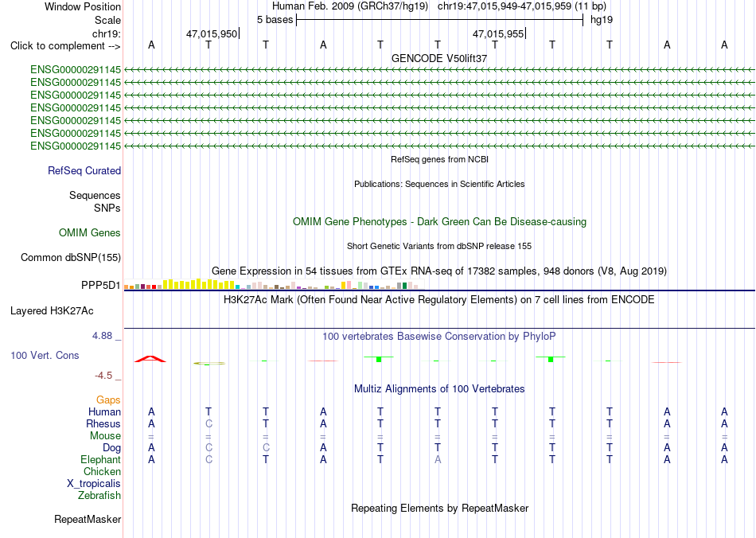The image size is (756, 538).
Task: Click the red A-shaped PhyloP peak
Action: 150,359
